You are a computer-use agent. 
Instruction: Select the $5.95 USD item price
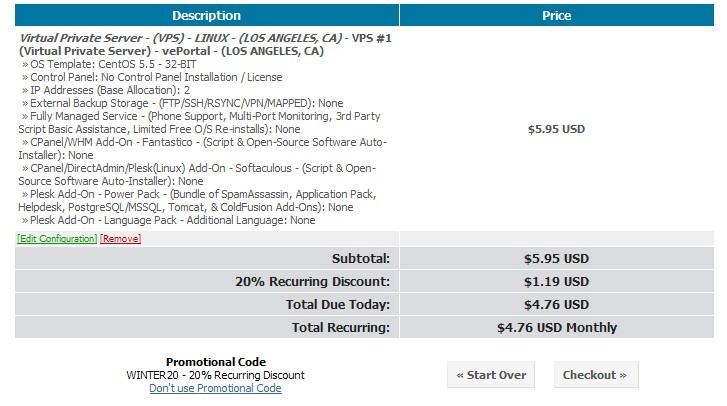[556, 129]
